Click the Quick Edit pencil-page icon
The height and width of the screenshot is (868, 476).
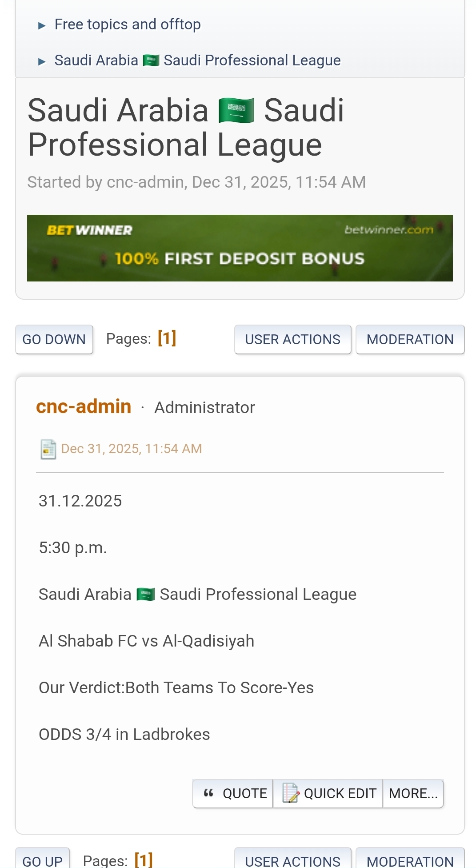(x=291, y=793)
